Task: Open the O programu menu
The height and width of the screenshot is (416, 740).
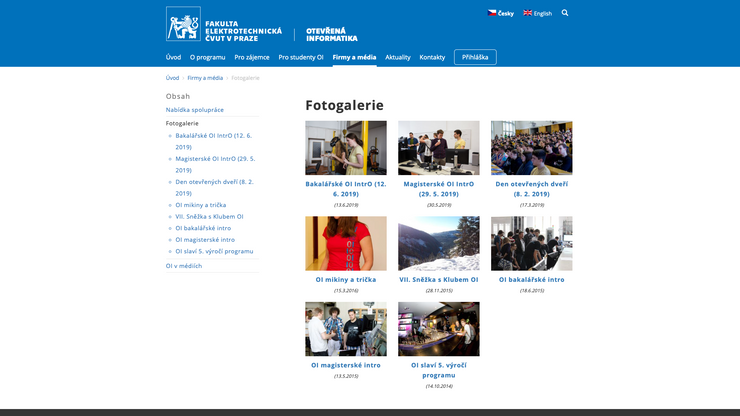Action: pos(208,57)
